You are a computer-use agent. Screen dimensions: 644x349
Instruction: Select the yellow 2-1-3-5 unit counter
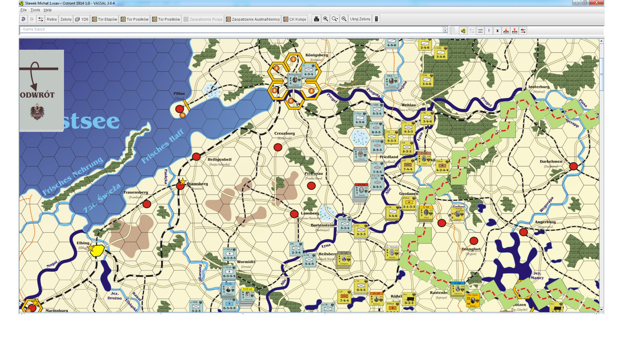pyautogui.click(x=409, y=203)
